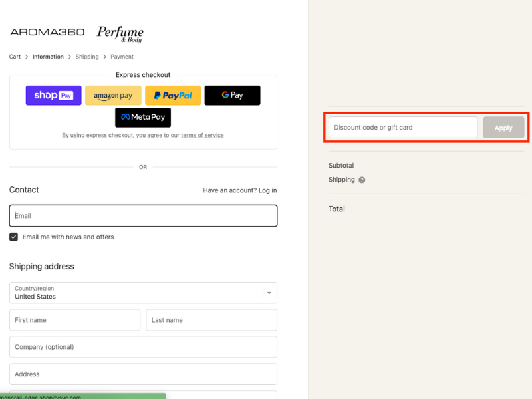Viewport: 532px width, 399px height.
Task: Pay with Shop Pay button
Action: pos(53,96)
